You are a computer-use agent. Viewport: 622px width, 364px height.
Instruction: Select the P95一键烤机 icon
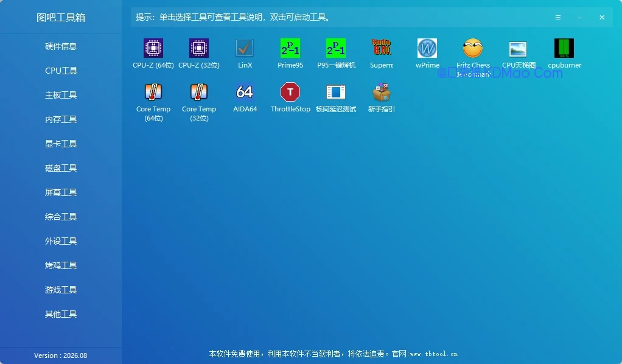click(335, 49)
